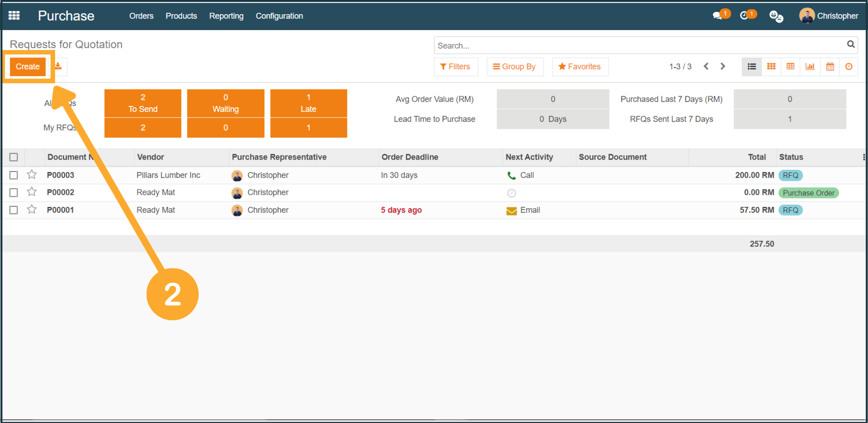Click the import records download icon
The height and width of the screenshot is (423, 868).
click(59, 67)
